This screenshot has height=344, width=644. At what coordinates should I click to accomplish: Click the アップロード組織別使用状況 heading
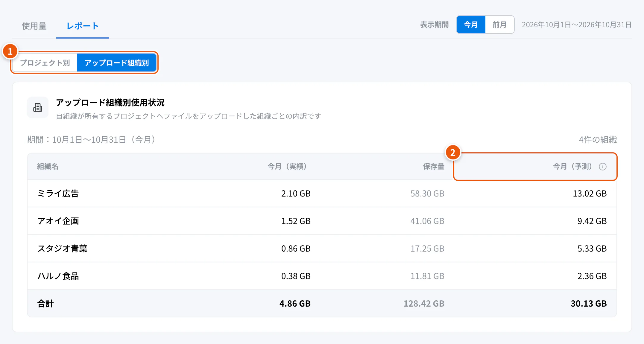(110, 103)
